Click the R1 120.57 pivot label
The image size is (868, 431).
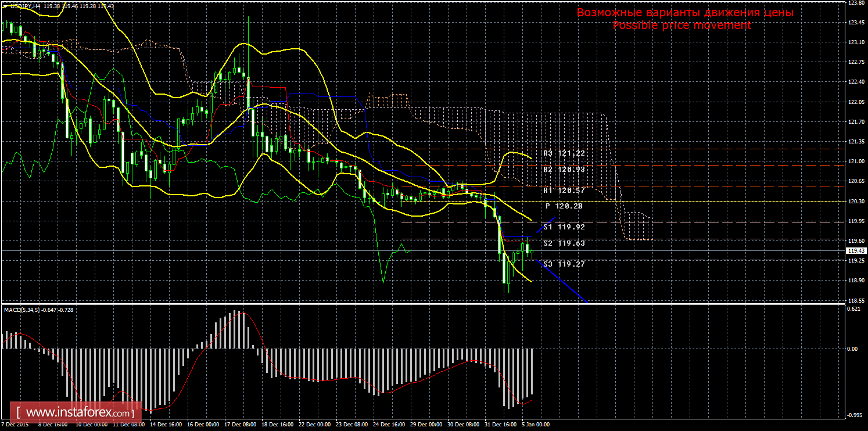tap(563, 190)
